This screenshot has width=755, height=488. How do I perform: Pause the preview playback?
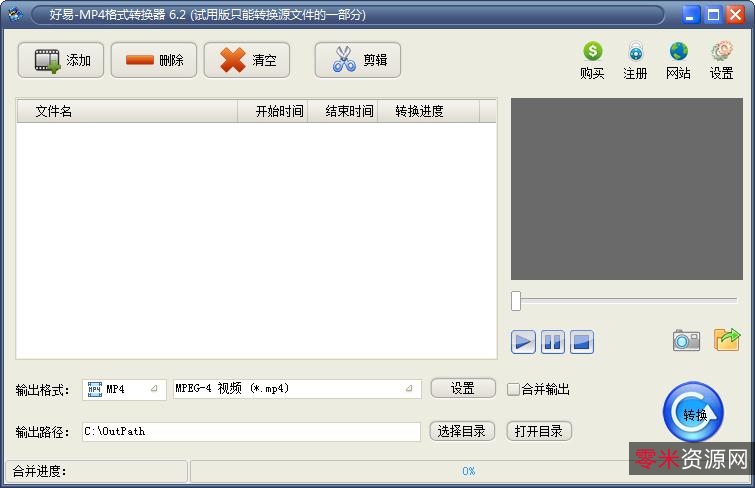(x=552, y=342)
